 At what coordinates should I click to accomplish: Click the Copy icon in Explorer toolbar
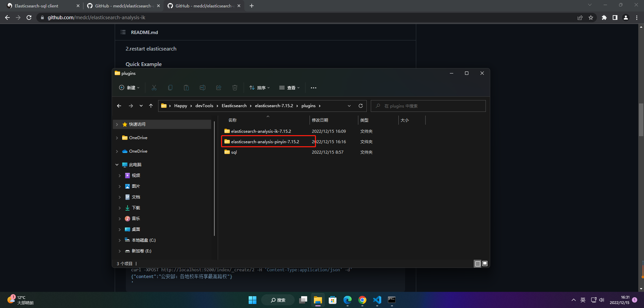coord(170,88)
